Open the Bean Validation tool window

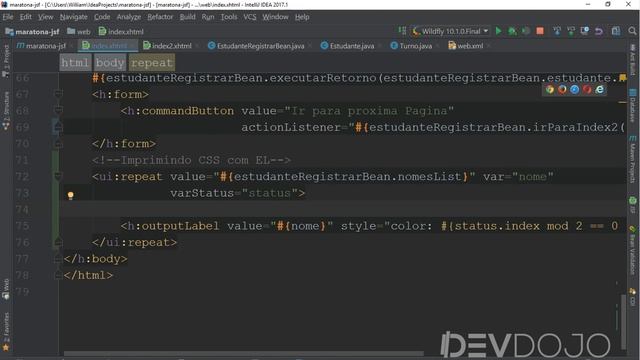[632, 250]
